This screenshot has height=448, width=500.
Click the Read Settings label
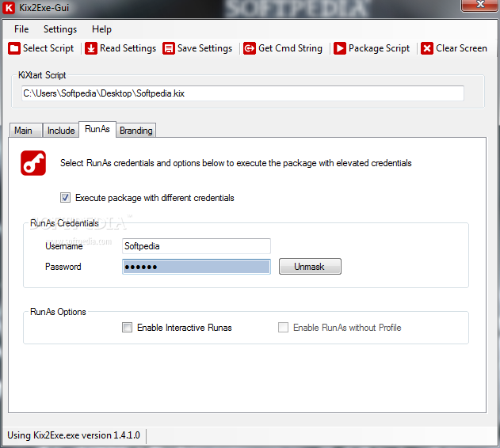tap(128, 48)
